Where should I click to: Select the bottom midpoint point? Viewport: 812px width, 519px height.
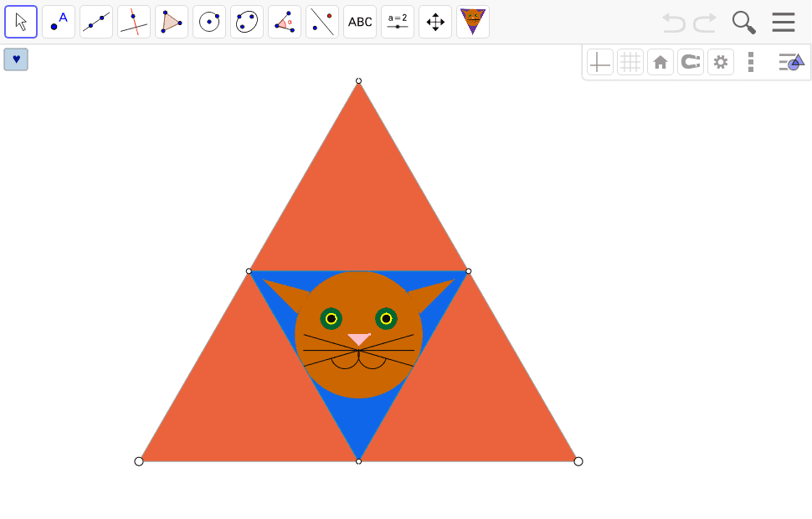pyautogui.click(x=358, y=461)
